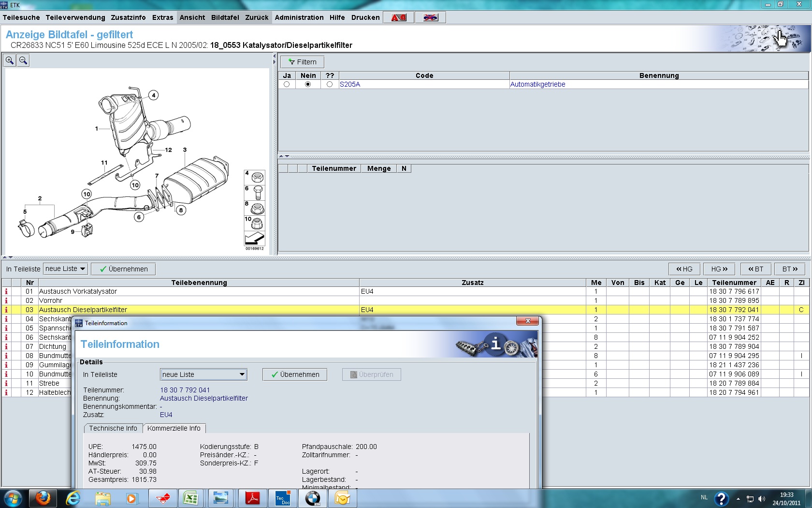Screen dimensions: 812x508
Task: Select Ja radio for S205A
Action: point(287,84)
